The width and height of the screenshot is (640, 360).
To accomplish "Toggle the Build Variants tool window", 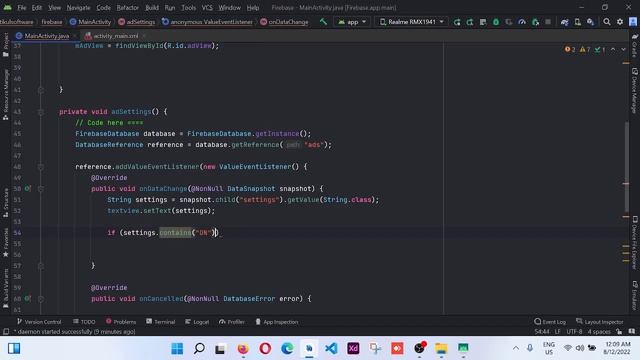I will coord(5,288).
